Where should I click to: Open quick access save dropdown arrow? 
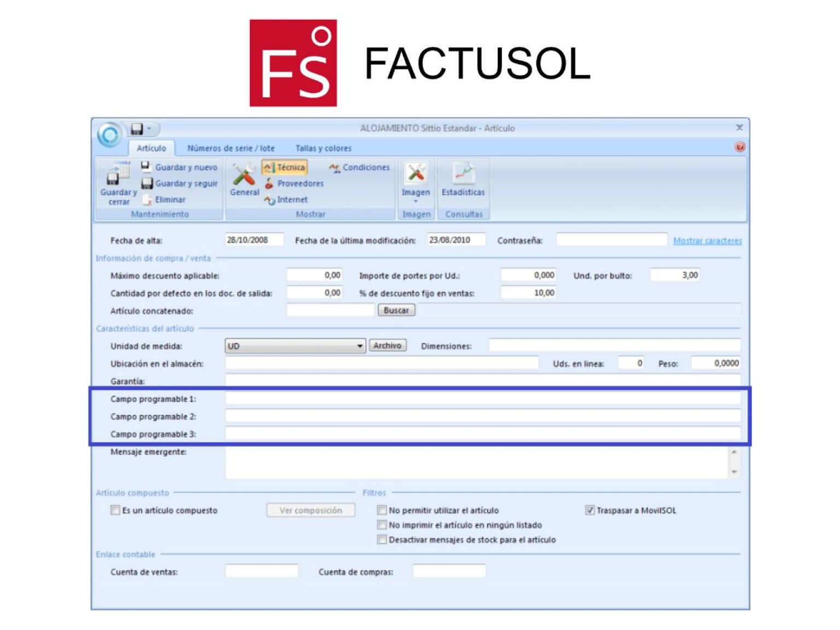pos(149,129)
